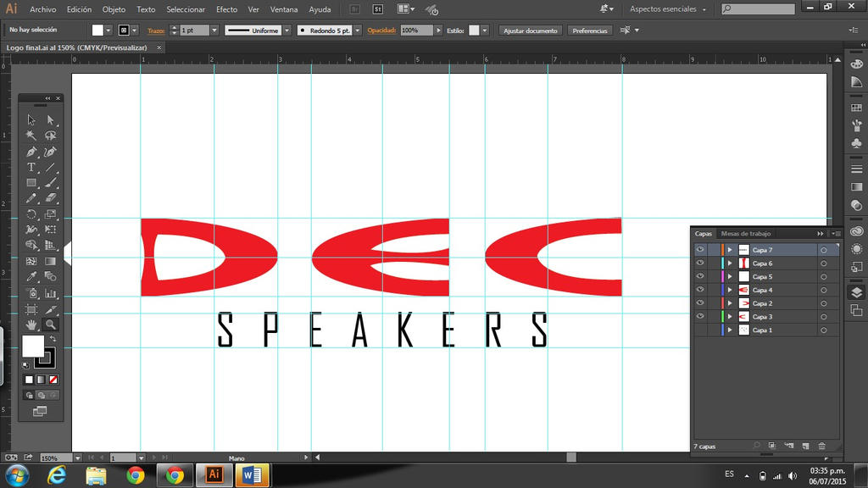Open the Efecto menu
The height and width of the screenshot is (488, 868).
(x=226, y=9)
